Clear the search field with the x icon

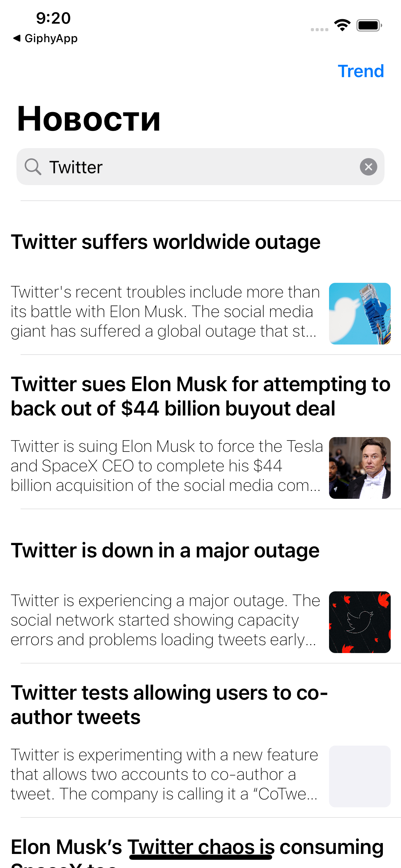(x=369, y=167)
